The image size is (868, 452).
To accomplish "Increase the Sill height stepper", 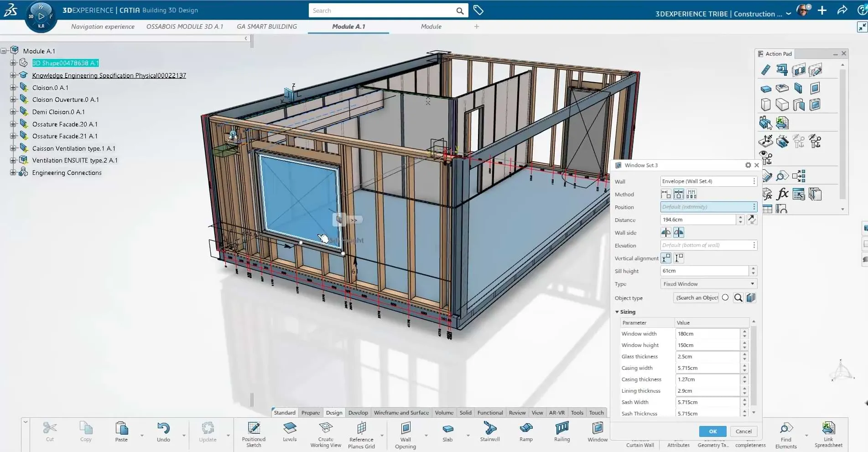I will [x=753, y=268].
